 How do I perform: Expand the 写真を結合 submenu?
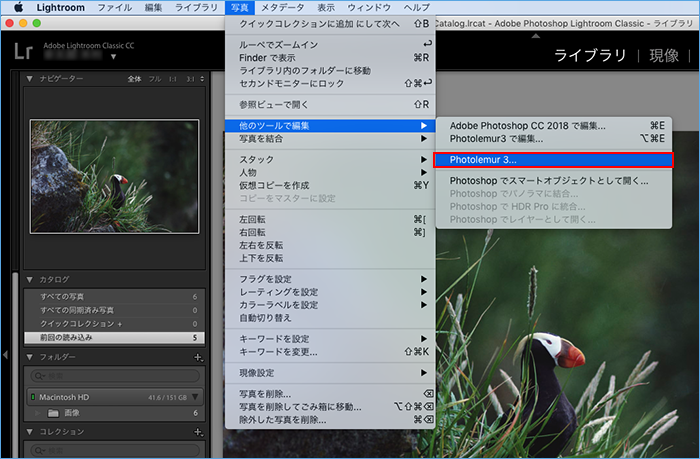(x=330, y=139)
